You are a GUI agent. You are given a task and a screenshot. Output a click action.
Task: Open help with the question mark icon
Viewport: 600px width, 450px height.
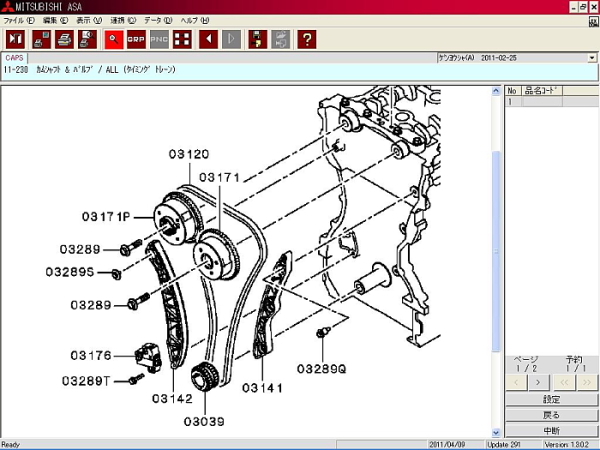(x=307, y=39)
